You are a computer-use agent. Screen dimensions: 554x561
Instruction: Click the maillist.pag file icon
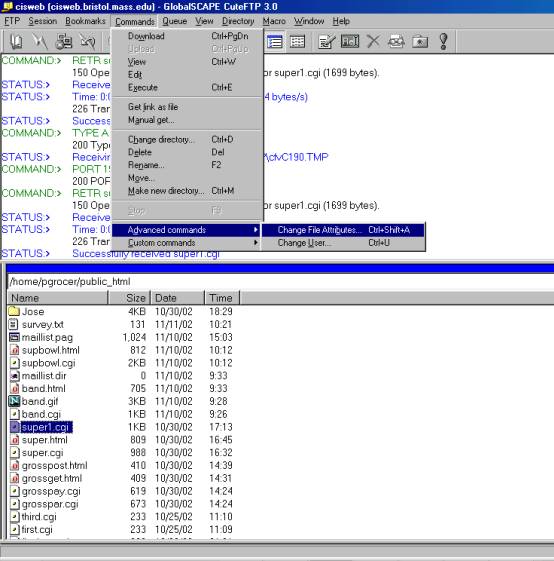click(14, 337)
